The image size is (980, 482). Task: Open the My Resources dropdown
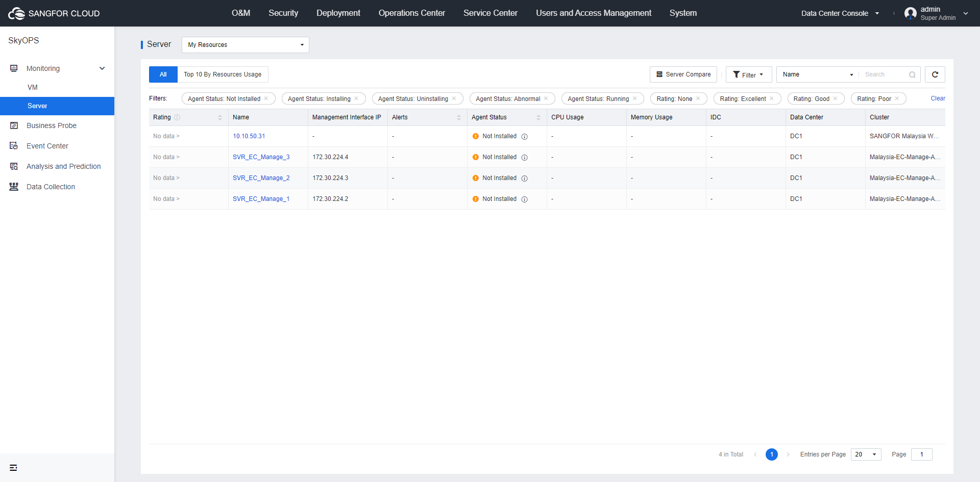tap(246, 45)
